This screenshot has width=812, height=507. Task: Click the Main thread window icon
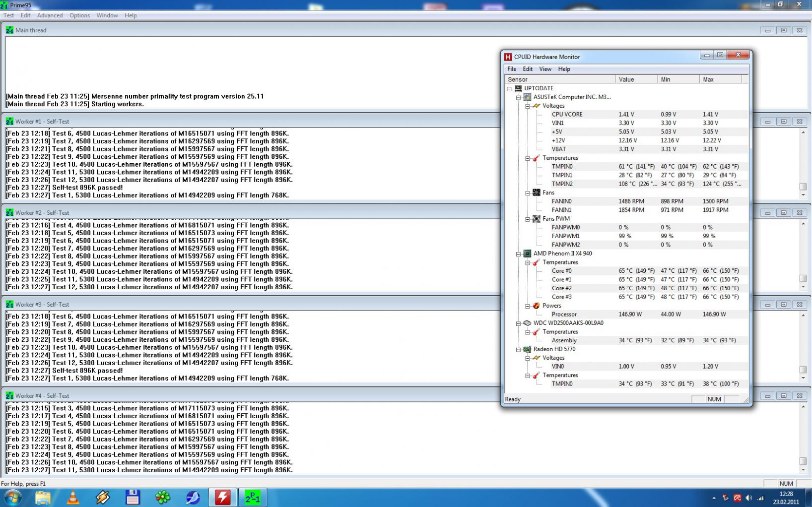tap(9, 30)
